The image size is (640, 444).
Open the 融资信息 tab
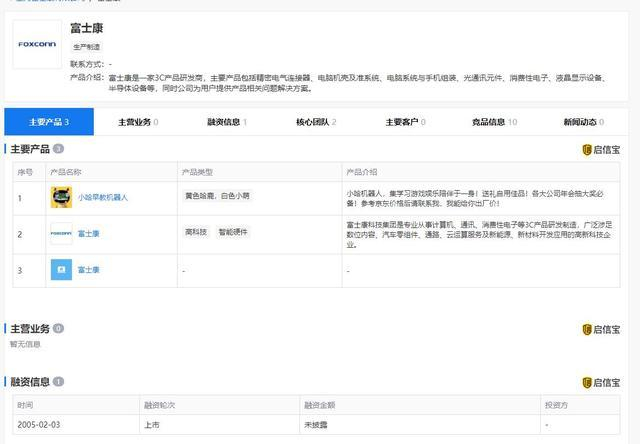(x=227, y=122)
